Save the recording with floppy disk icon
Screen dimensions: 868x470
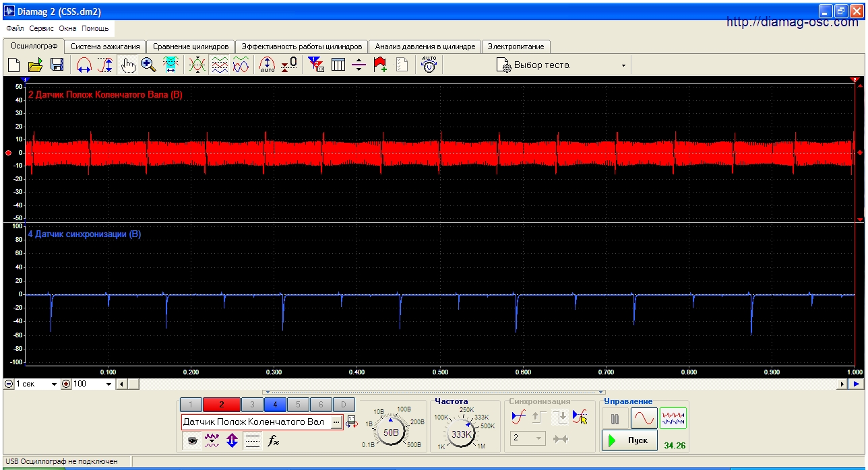pos(57,65)
